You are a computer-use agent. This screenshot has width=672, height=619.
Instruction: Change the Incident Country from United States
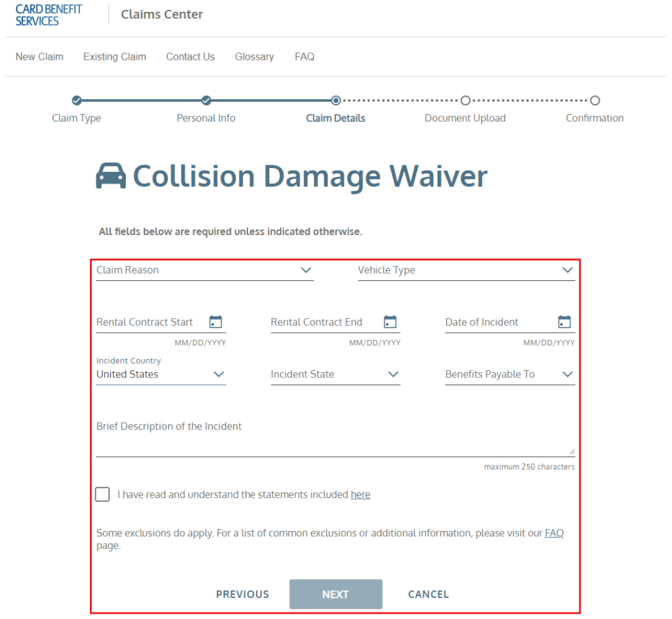[161, 374]
